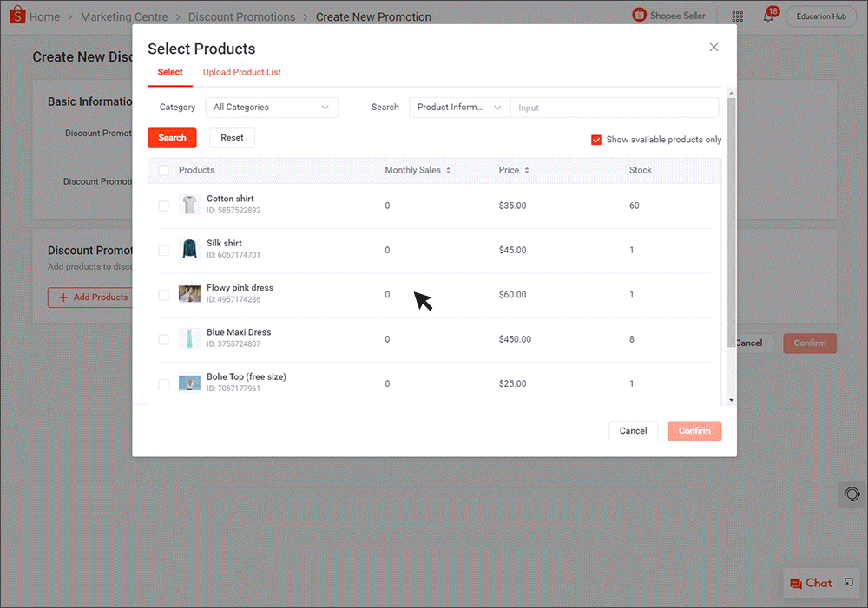Switch to the Upload Product List tab
The image size is (868, 608).
(x=241, y=72)
